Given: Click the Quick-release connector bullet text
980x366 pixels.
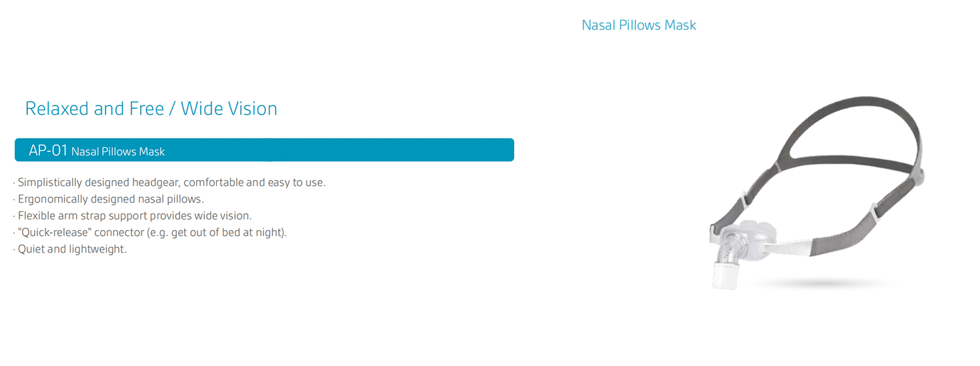Looking at the screenshot, I should click(x=150, y=232).
